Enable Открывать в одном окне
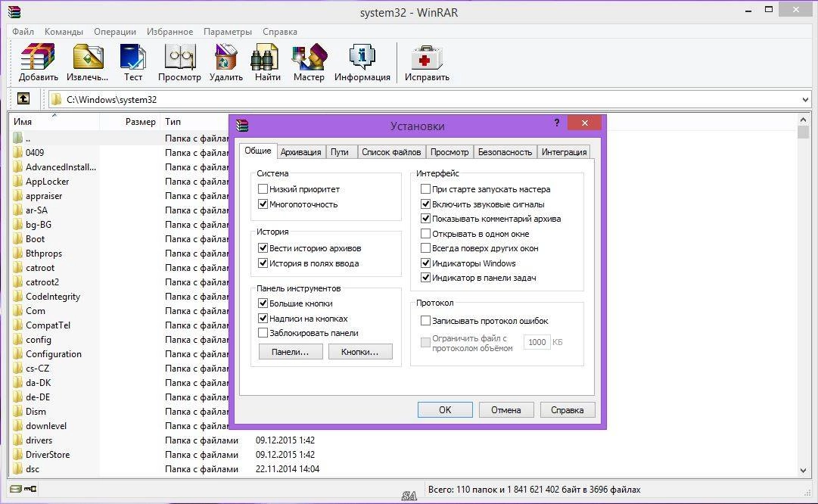 coord(426,234)
